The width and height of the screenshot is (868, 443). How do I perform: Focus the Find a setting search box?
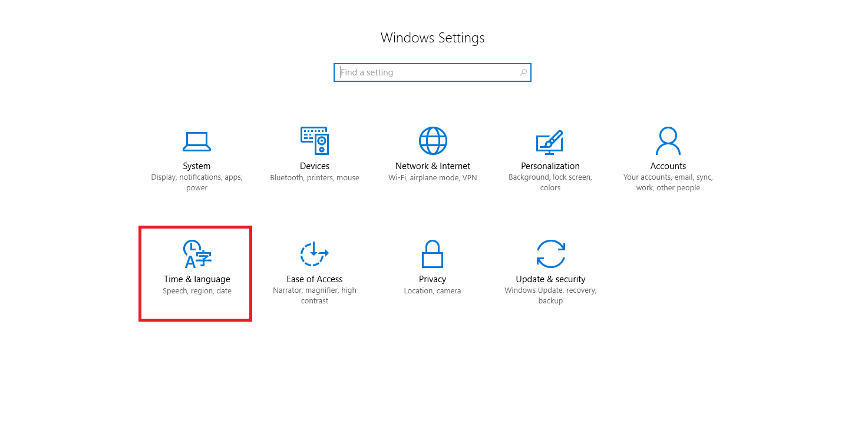point(433,72)
